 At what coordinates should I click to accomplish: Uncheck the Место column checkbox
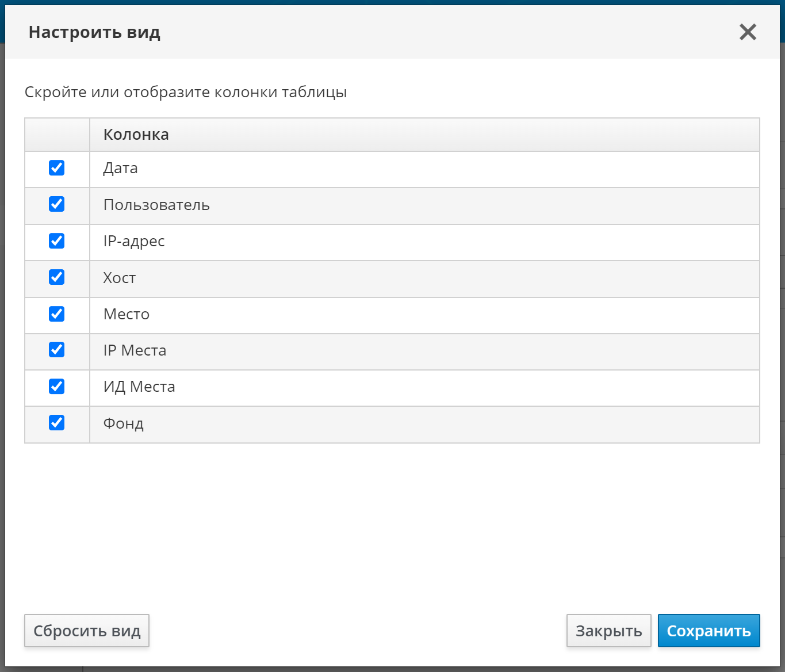56,314
